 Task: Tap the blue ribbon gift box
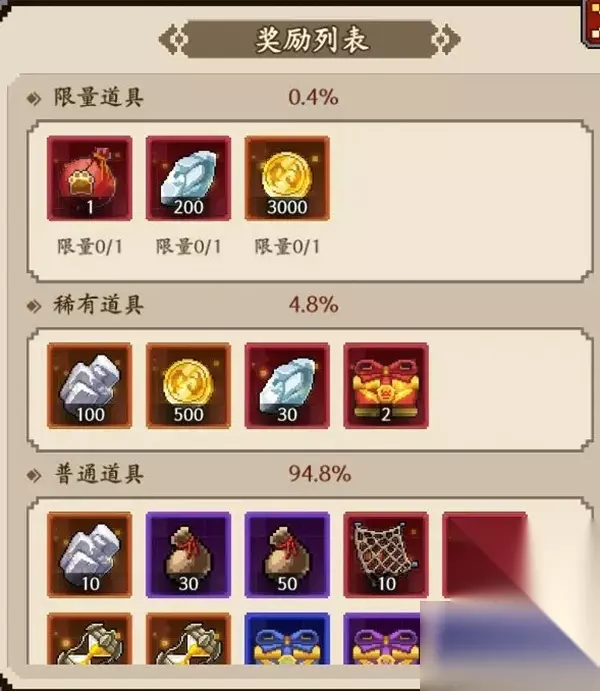point(287,639)
